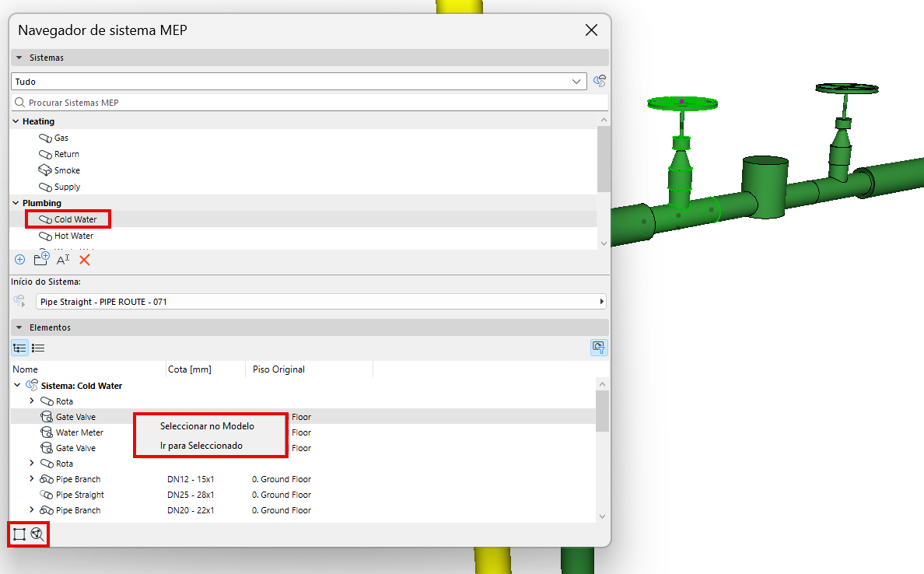This screenshot has width=924, height=574.
Task: Collapse the Sistemas section
Action: click(19, 58)
